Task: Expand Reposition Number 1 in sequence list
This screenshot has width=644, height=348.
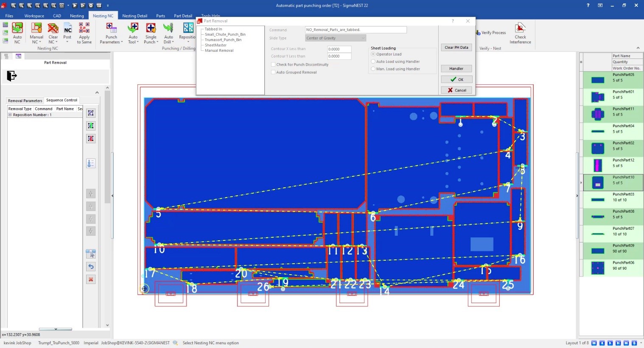Action: point(9,114)
